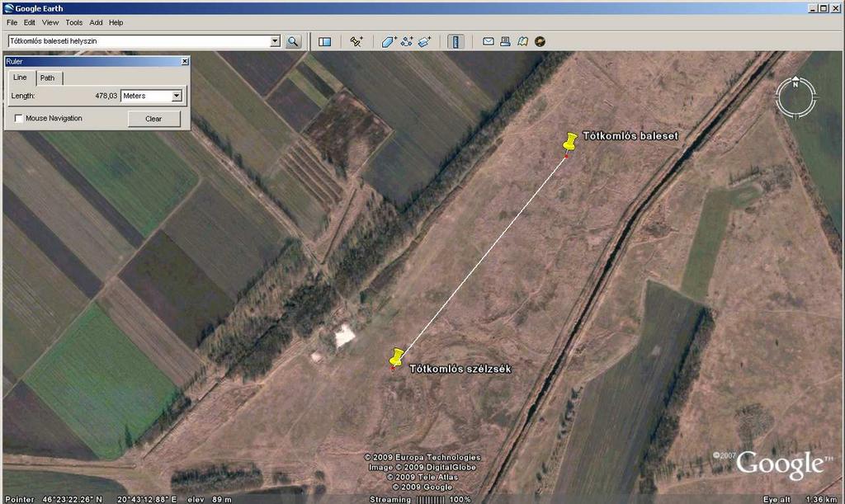The image size is (845, 504).
Task: Open the Add menu
Action: pyautogui.click(x=96, y=22)
